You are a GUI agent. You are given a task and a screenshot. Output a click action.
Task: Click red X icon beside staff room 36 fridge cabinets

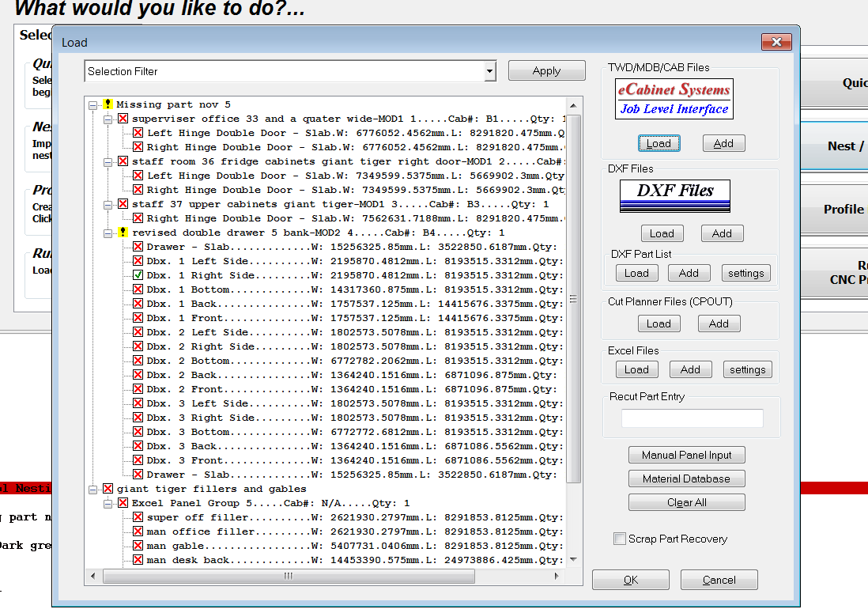click(123, 161)
